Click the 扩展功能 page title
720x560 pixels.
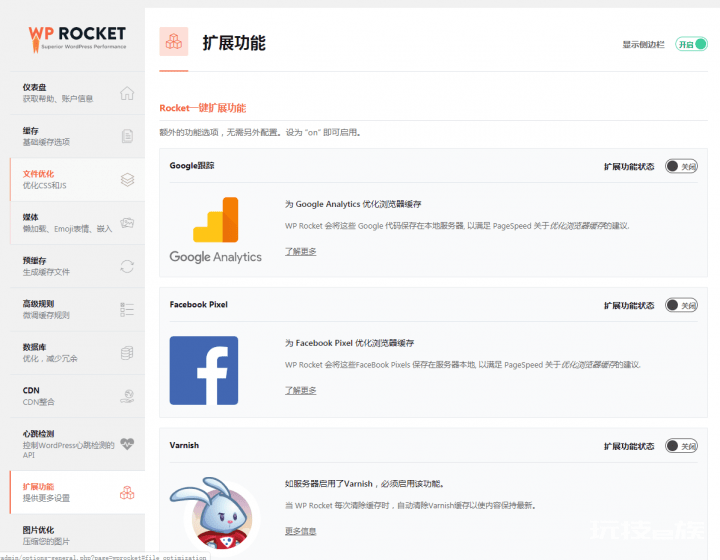coord(234,43)
